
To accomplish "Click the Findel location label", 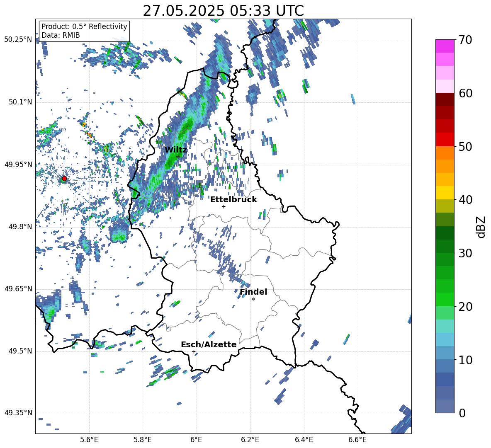I will 253,292.
